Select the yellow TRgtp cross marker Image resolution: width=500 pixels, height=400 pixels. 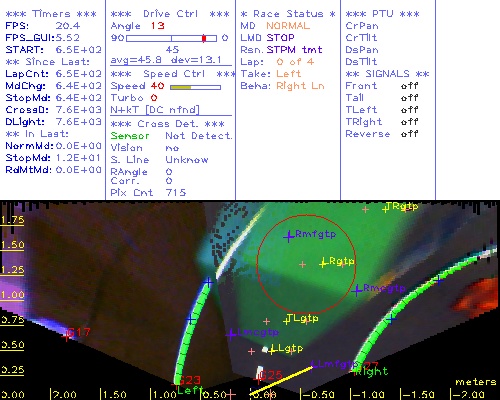pos(386,209)
